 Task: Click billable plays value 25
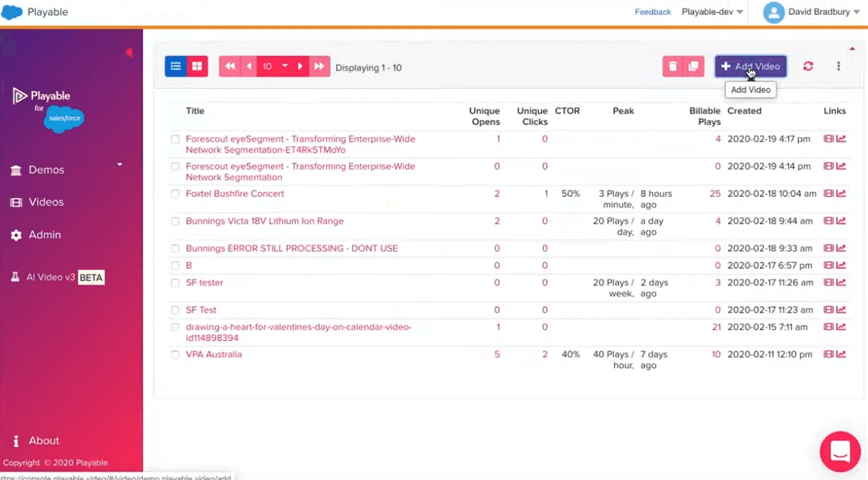point(715,193)
